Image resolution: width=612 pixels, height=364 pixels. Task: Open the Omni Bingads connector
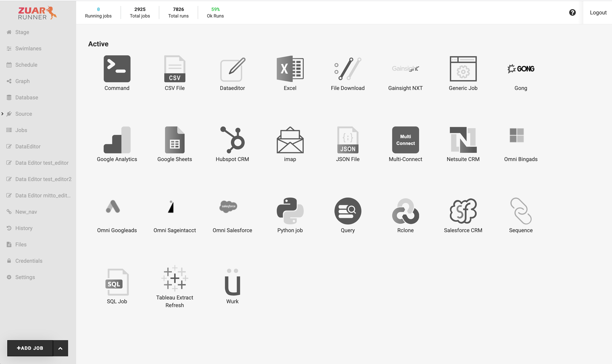point(517,135)
